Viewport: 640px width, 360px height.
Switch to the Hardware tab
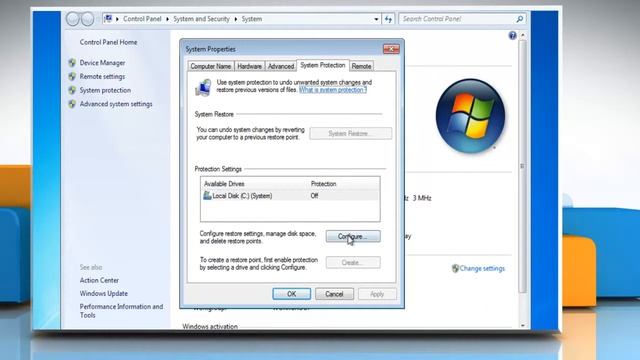(249, 66)
